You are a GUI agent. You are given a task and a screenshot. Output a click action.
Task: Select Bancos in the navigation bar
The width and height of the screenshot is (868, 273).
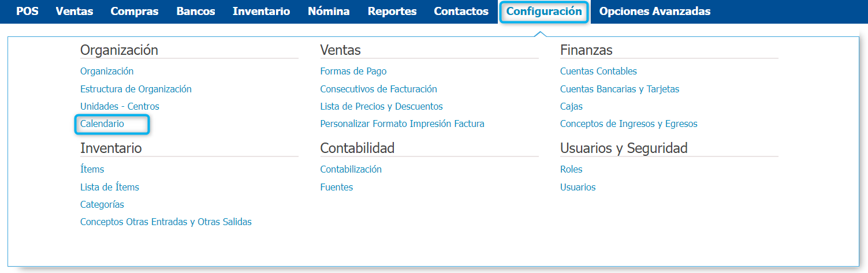pyautogui.click(x=196, y=12)
